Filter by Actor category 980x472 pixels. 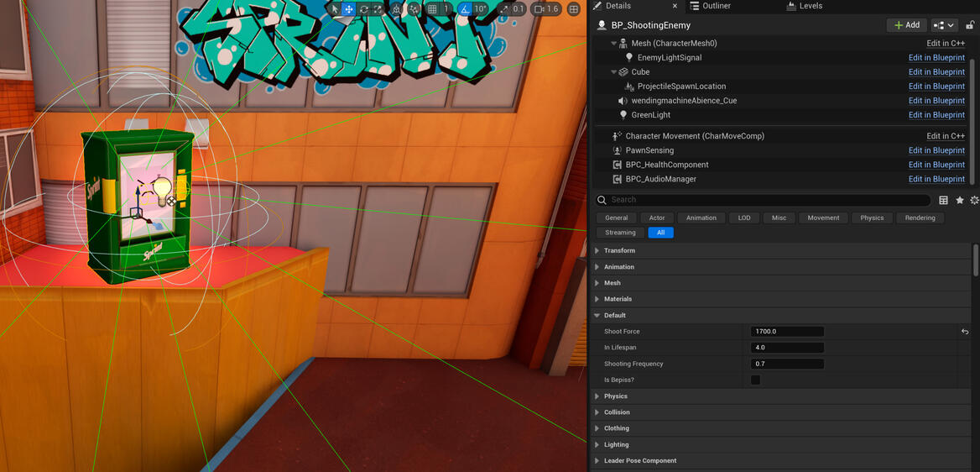tap(657, 218)
